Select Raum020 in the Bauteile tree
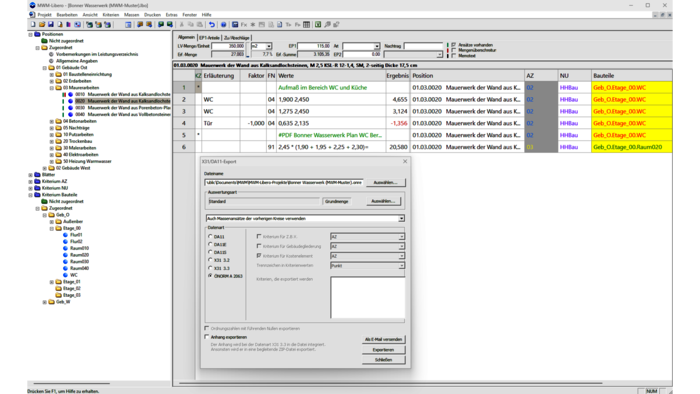This screenshot has height=394, width=700. click(x=79, y=255)
